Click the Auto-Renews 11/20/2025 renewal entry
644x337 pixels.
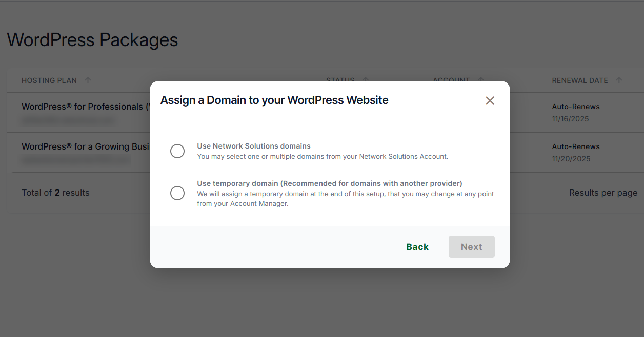(575, 152)
